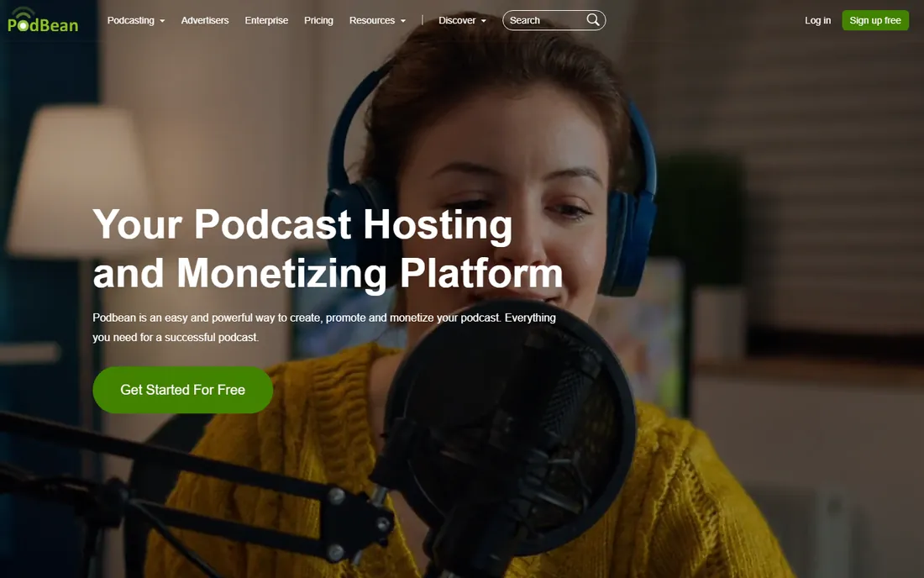Open the Resources dropdown menu
The image size is (924, 578).
[378, 20]
